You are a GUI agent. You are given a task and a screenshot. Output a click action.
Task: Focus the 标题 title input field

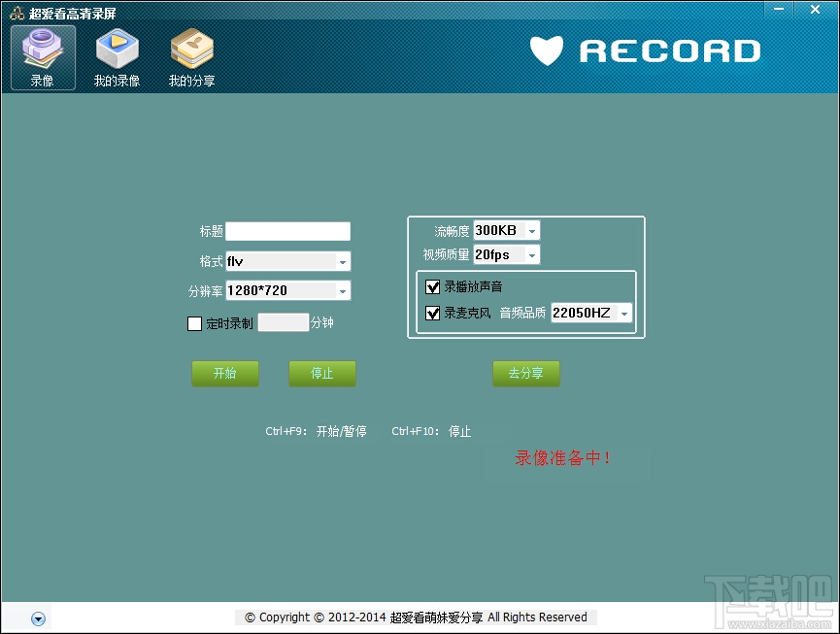288,231
